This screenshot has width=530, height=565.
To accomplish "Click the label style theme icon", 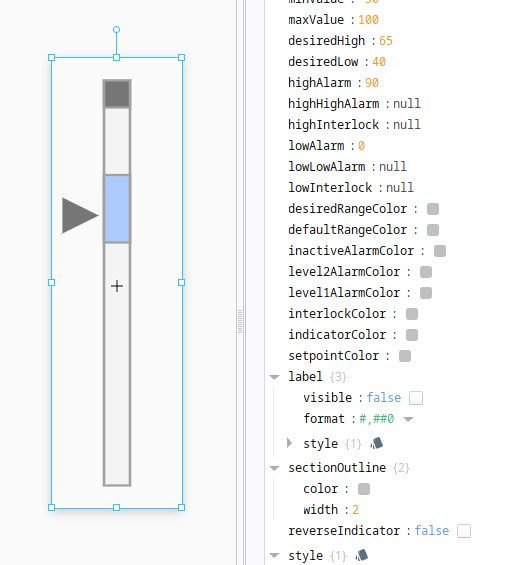I will pos(377,443).
